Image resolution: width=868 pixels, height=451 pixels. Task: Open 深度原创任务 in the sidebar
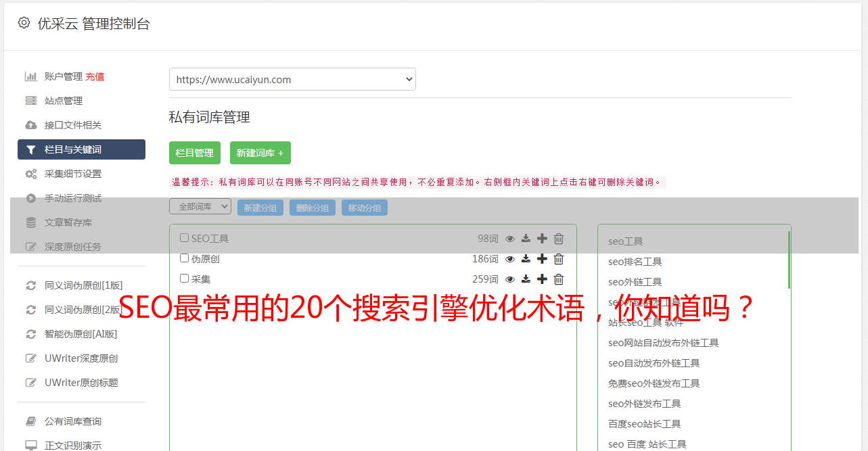pyautogui.click(x=73, y=247)
